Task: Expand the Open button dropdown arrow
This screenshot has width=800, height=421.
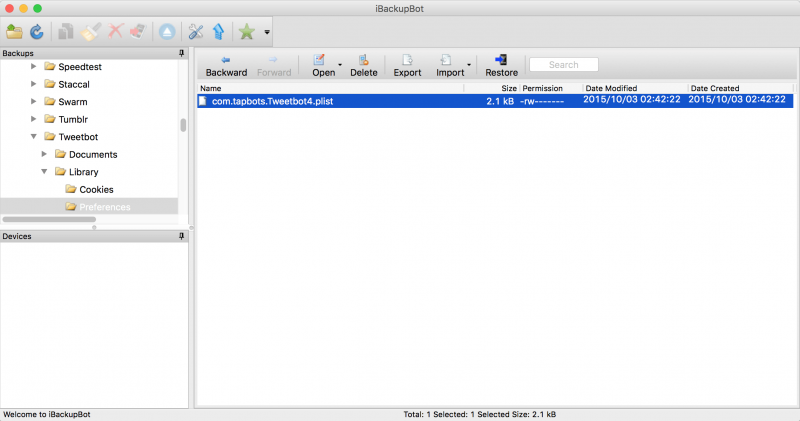Action: [340, 65]
